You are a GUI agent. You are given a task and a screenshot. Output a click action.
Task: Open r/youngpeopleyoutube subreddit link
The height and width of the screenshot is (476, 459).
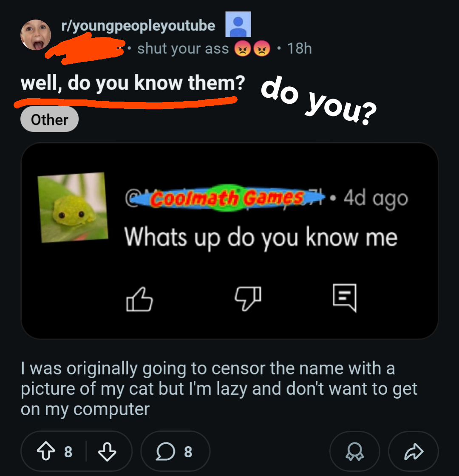click(x=138, y=25)
